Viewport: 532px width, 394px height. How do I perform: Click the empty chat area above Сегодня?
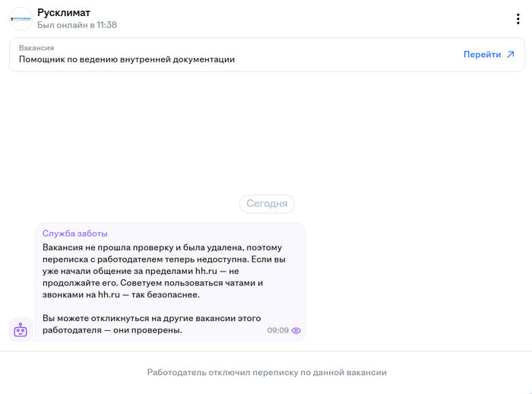click(266, 129)
